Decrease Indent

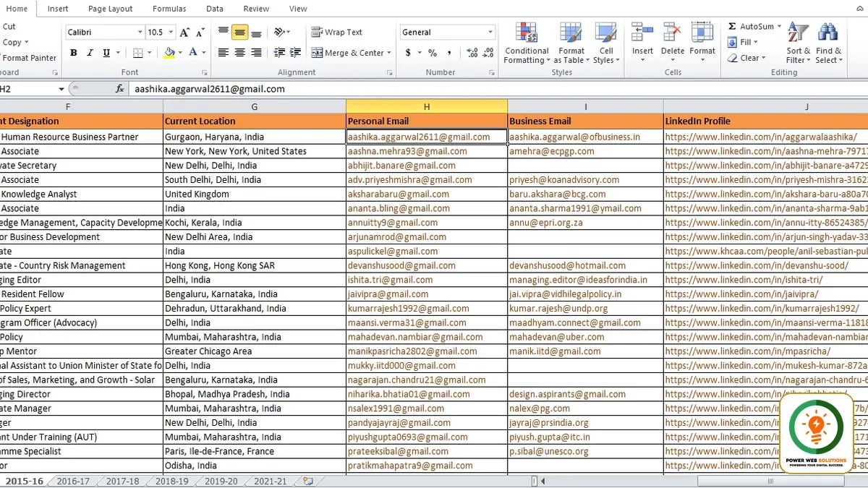tap(279, 53)
